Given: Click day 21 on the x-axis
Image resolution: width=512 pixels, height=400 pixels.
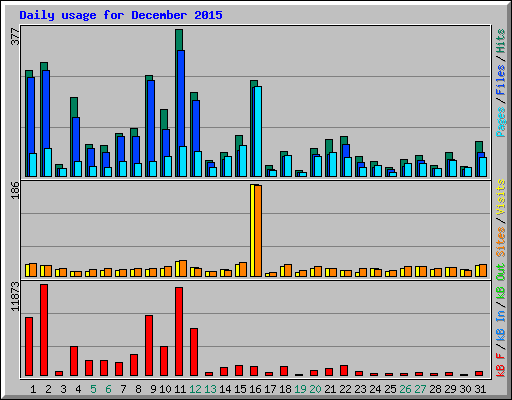Looking at the screenshot, I should [330, 389].
